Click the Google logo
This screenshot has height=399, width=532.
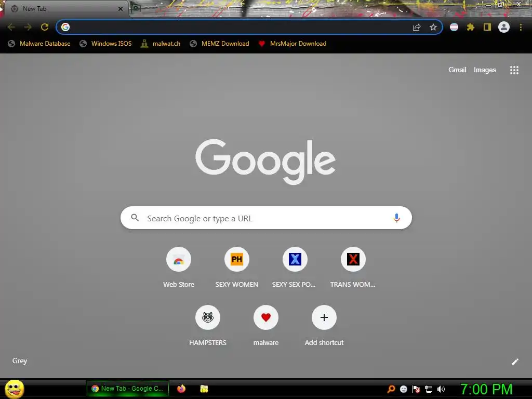(265, 162)
